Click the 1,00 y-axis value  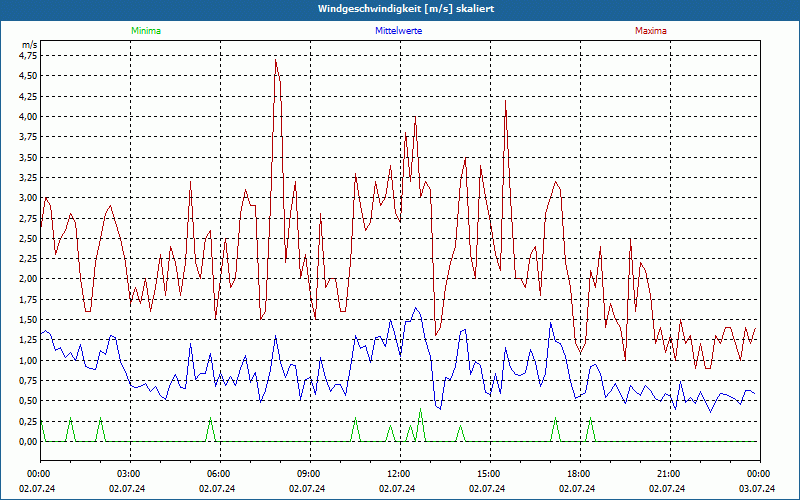tap(29, 360)
